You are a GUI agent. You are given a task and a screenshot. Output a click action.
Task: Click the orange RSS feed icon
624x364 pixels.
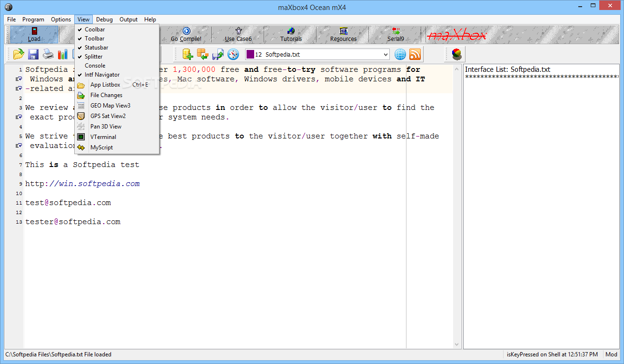click(415, 54)
